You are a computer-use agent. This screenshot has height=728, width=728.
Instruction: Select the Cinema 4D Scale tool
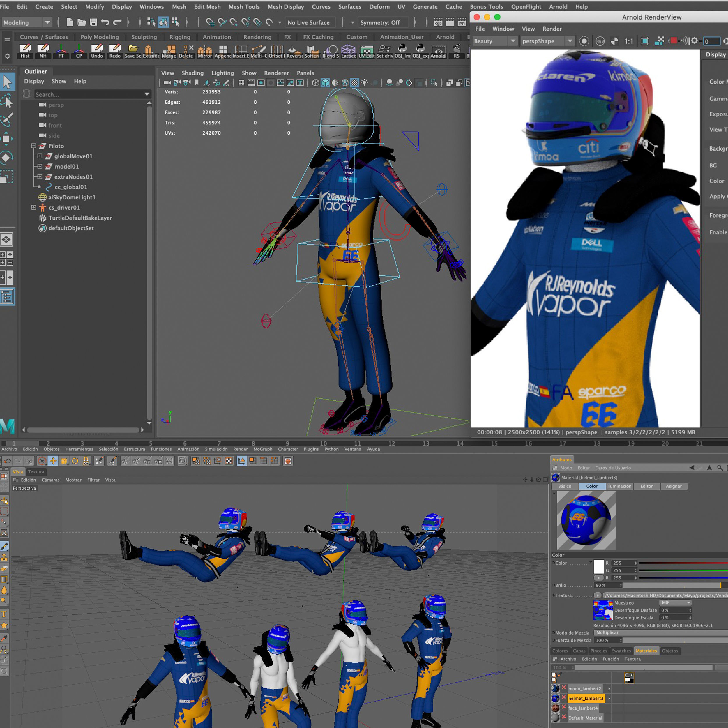coord(64,461)
